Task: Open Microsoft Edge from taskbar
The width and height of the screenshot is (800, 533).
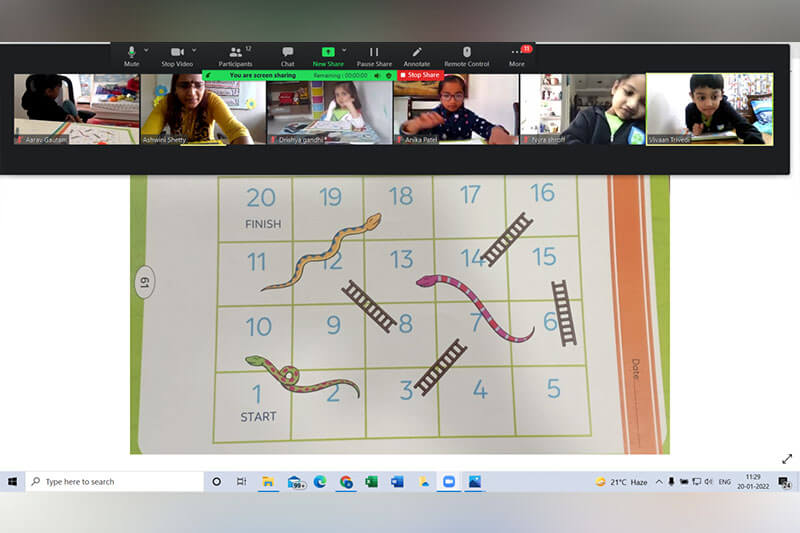Action: click(320, 481)
